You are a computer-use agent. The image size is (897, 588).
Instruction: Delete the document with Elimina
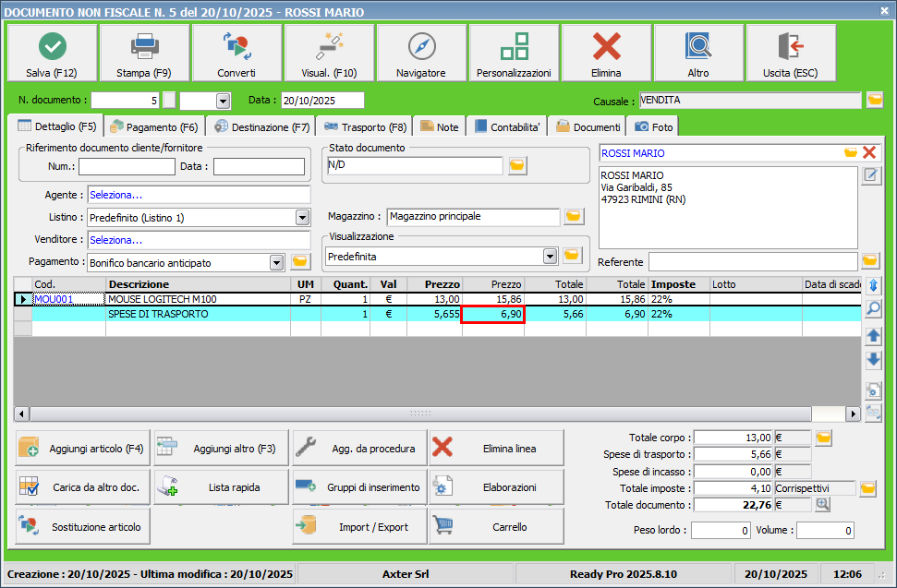click(x=606, y=46)
